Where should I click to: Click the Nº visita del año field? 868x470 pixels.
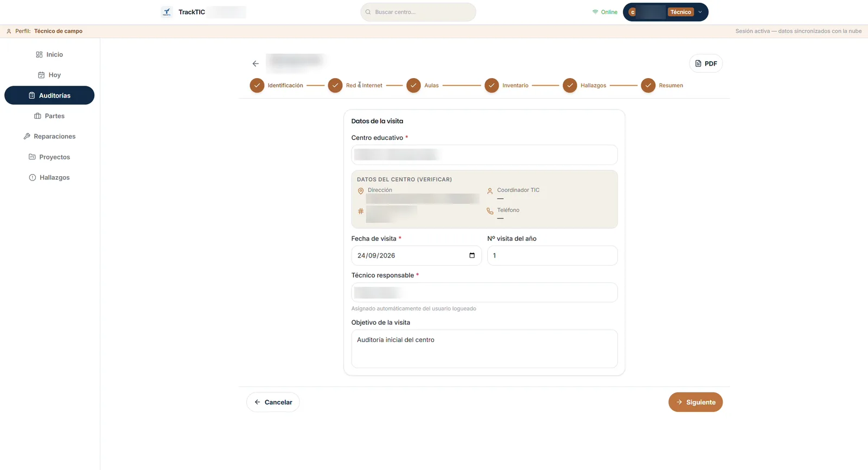[x=552, y=256]
